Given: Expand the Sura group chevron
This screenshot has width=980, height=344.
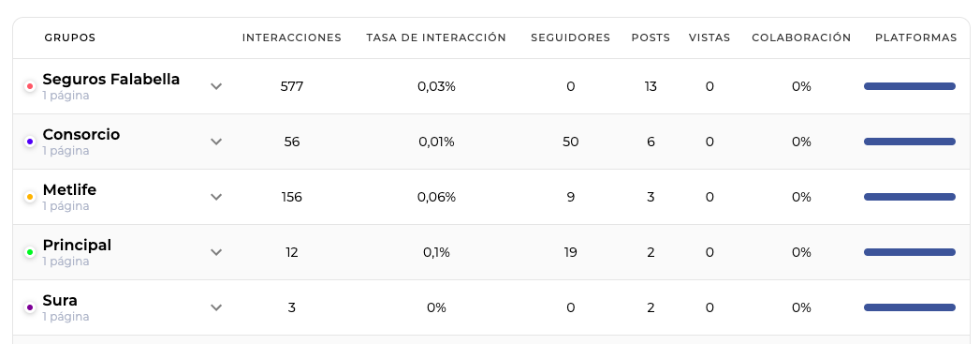Looking at the screenshot, I should click(x=216, y=307).
